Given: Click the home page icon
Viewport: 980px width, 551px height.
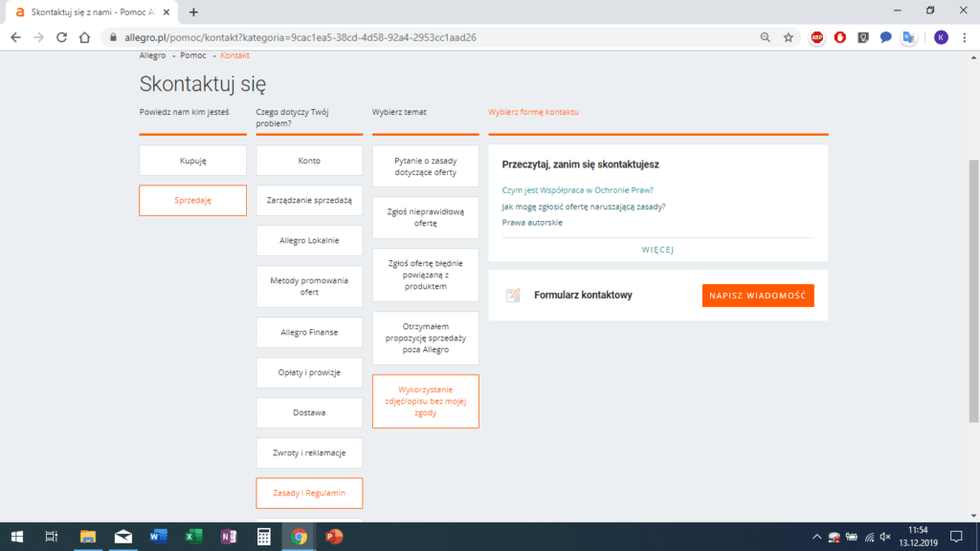Looking at the screenshot, I should [x=84, y=37].
